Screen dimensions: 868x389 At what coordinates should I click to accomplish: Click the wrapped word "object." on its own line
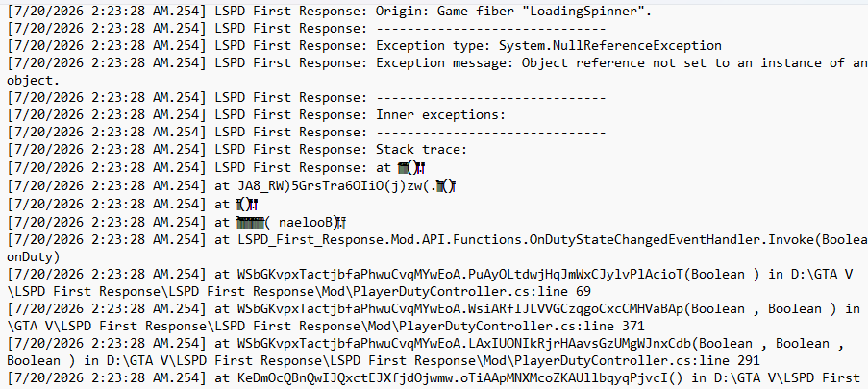(34, 81)
